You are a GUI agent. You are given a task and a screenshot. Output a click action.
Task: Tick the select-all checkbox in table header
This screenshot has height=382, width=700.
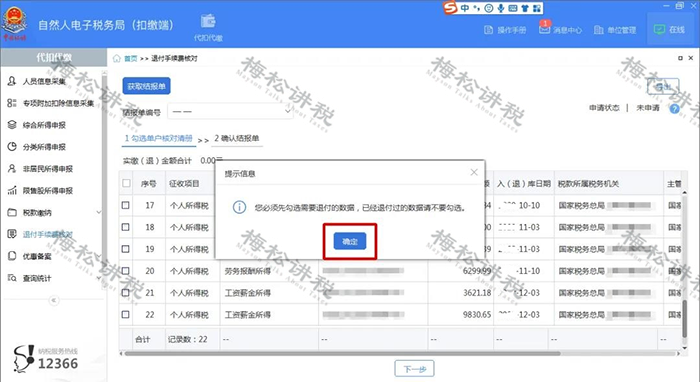pyautogui.click(x=126, y=183)
